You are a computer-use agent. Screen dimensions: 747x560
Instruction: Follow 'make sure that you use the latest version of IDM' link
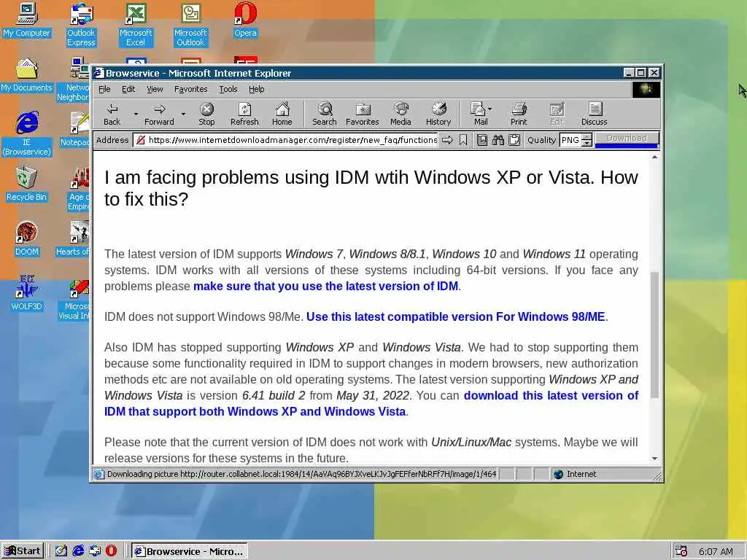coord(325,286)
